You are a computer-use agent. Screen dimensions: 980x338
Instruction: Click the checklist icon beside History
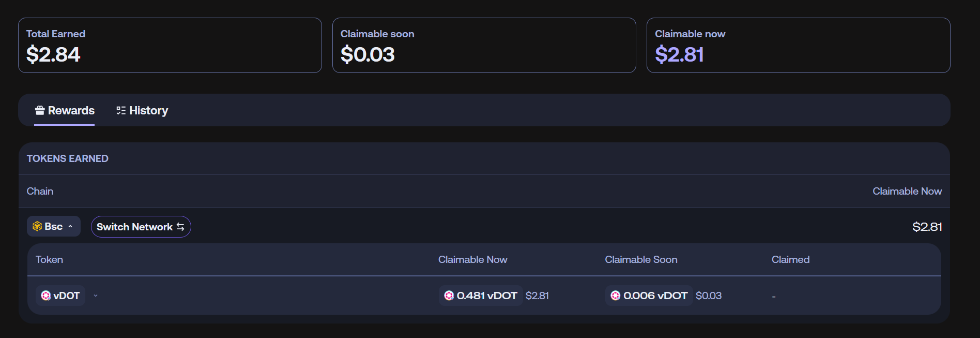point(121,110)
